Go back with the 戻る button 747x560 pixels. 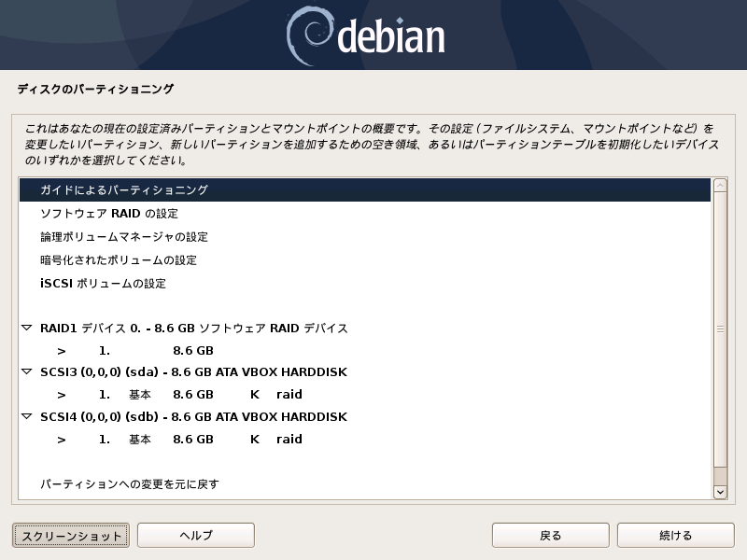tap(550, 535)
